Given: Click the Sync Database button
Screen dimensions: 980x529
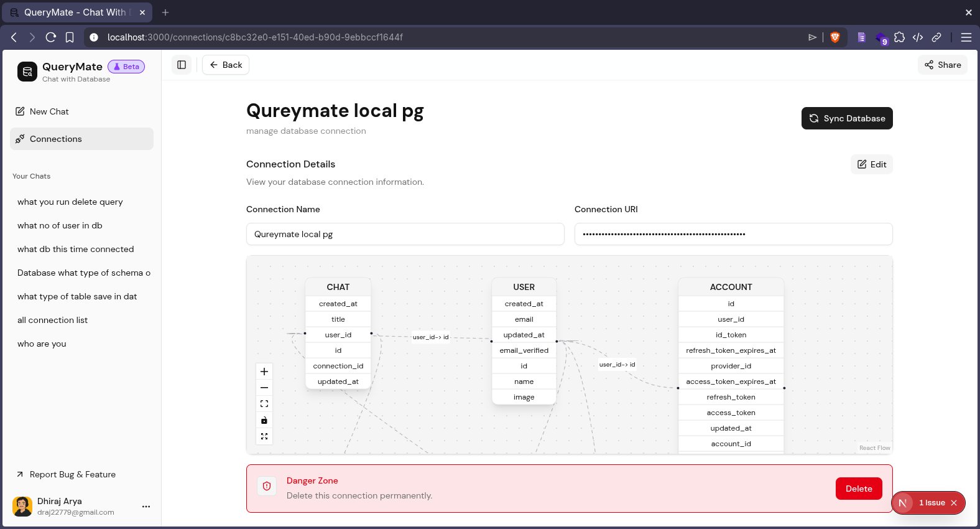Looking at the screenshot, I should [847, 118].
